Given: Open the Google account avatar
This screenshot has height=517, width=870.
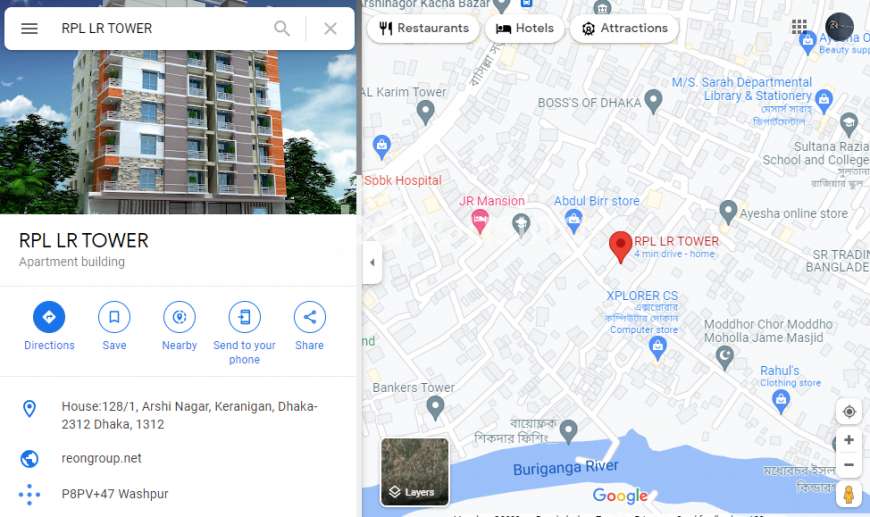Looking at the screenshot, I should click(x=839, y=26).
